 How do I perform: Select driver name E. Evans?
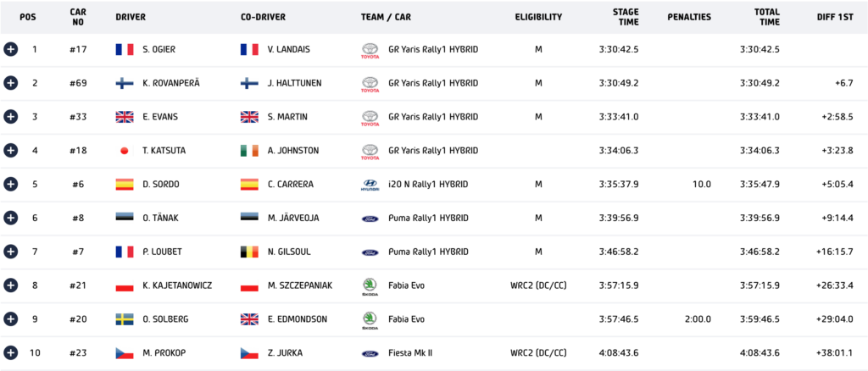160,117
